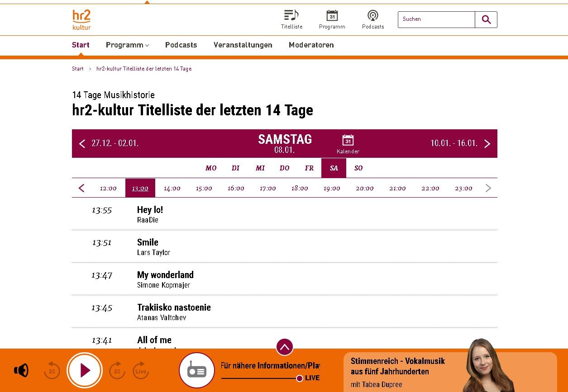
Task: Click the song title All of me
Action: 154,340
